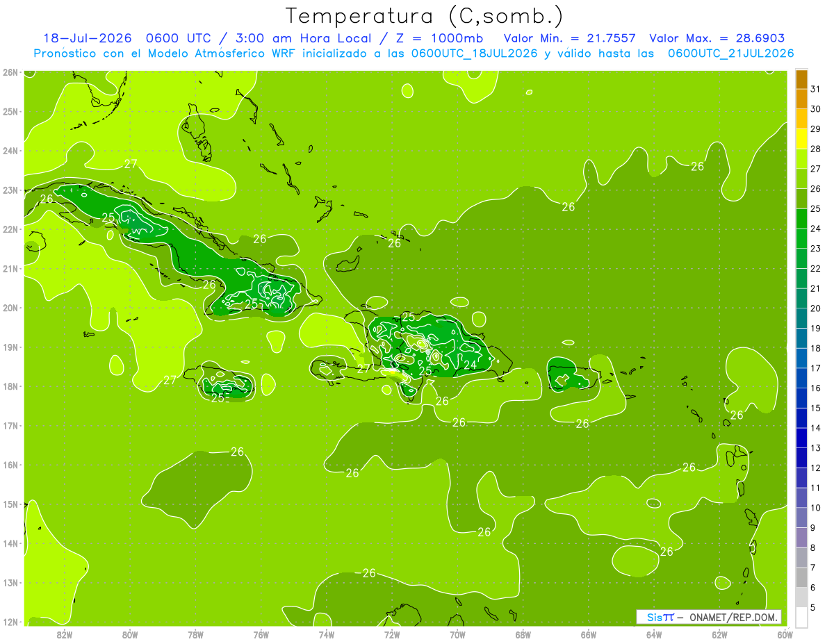Screen dimensions: 834x644
Task: Click the 68W longitude axis label
Action: (x=523, y=634)
